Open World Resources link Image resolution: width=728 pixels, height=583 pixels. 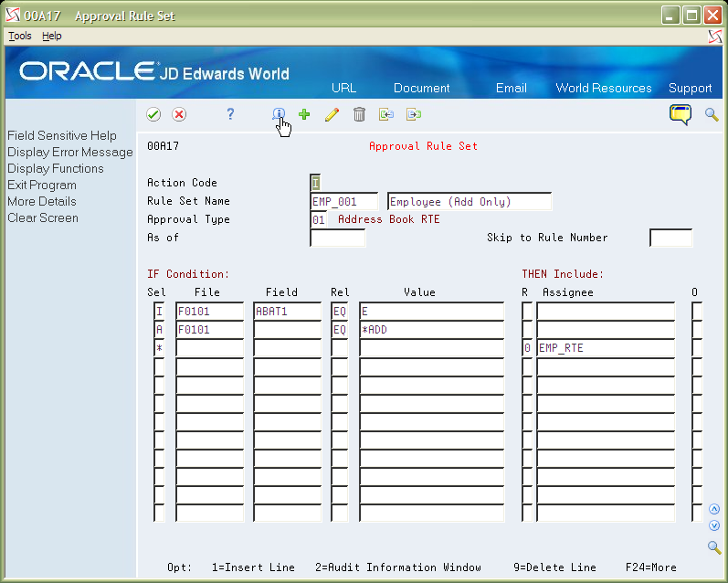(604, 88)
